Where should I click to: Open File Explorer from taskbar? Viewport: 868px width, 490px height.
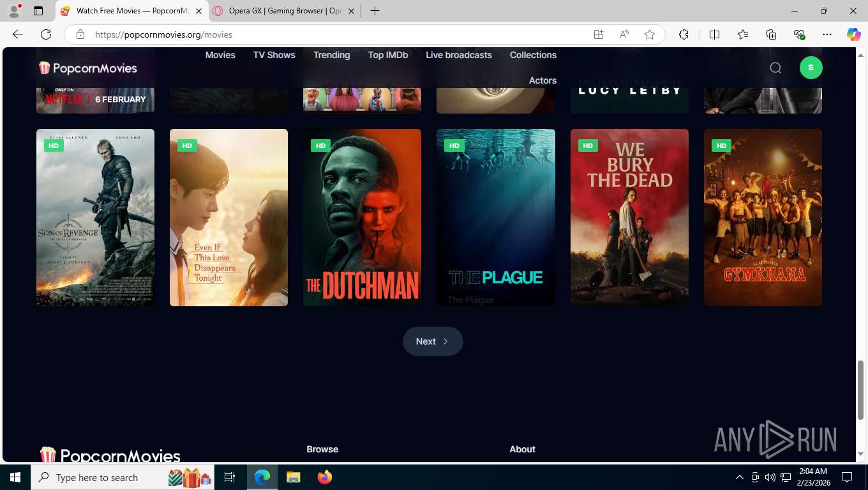click(x=293, y=477)
